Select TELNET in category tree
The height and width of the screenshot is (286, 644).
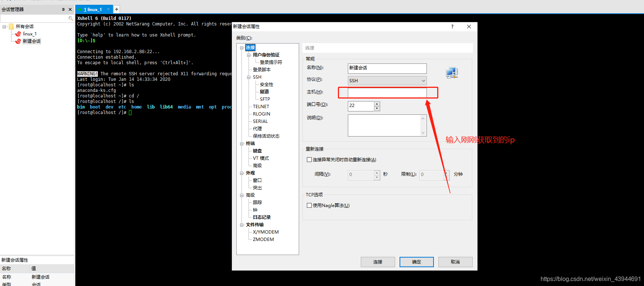(261, 107)
